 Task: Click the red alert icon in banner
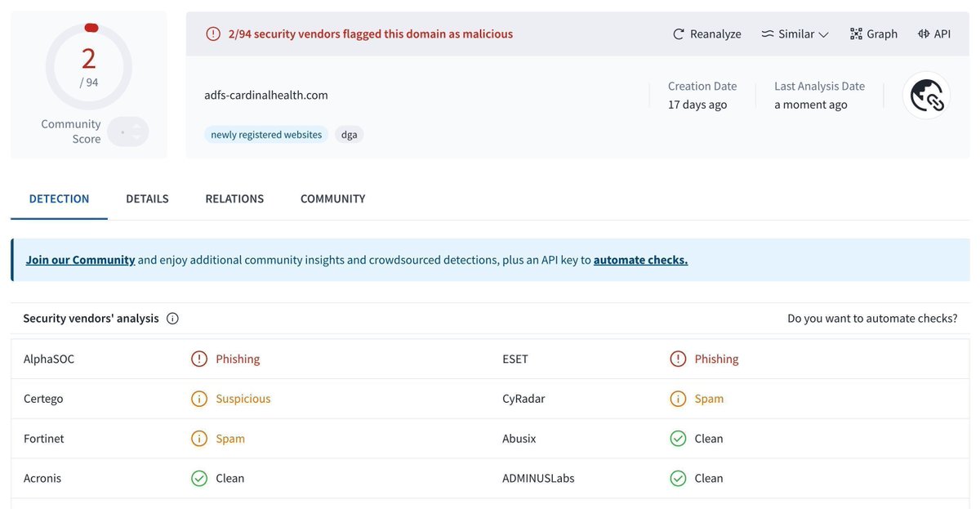(213, 33)
